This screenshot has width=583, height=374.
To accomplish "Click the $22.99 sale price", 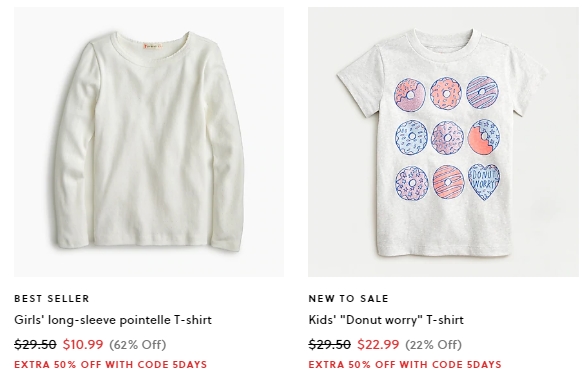I will coord(378,344).
